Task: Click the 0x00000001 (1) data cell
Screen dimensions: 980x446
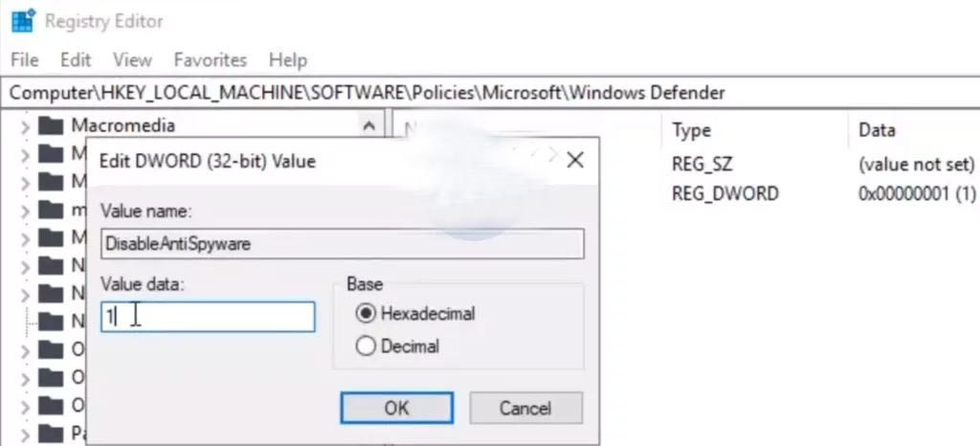Action: point(917,193)
